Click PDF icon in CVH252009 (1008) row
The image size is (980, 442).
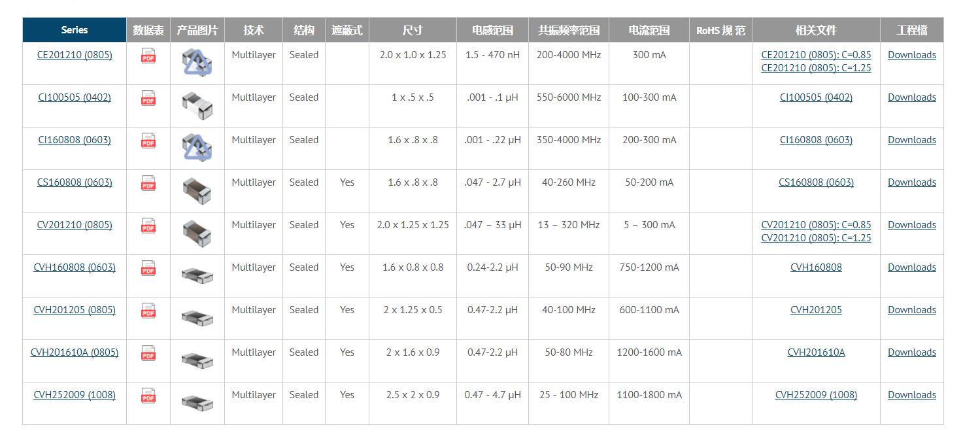coord(148,396)
